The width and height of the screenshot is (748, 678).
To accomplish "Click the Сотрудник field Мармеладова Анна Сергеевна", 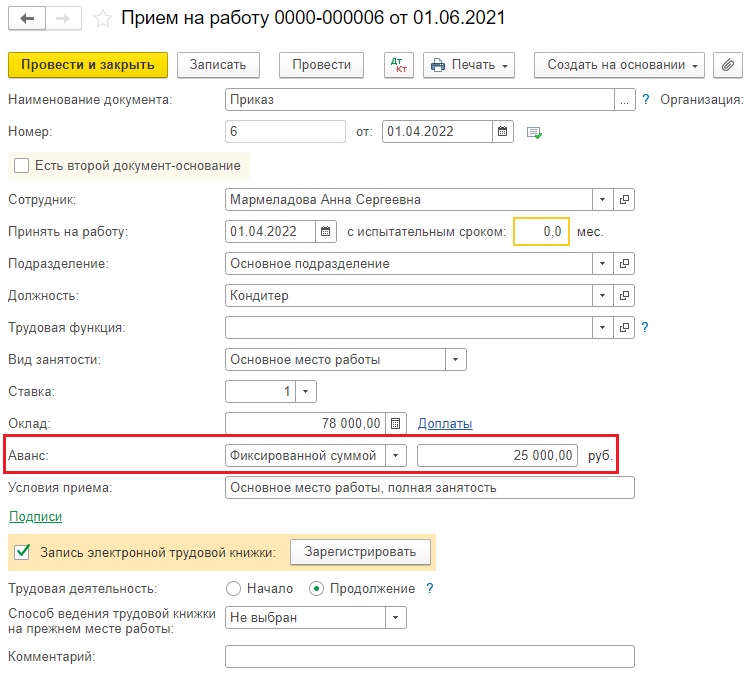I will coord(409,199).
